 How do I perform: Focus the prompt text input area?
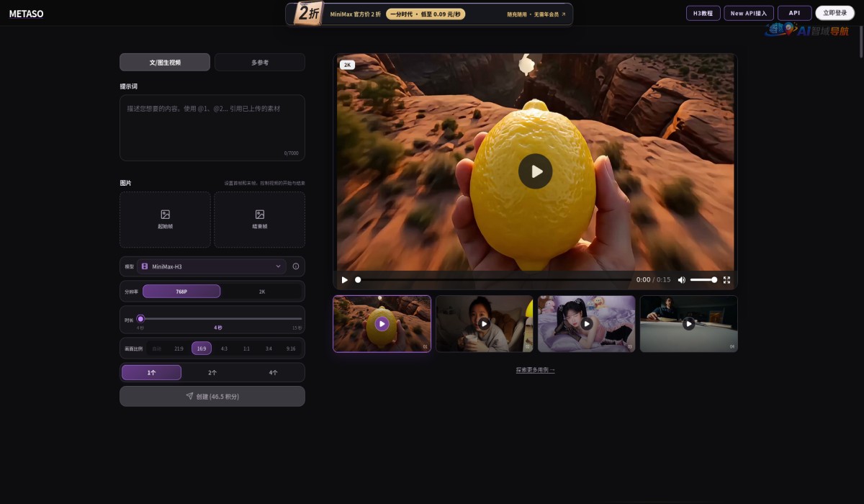click(212, 128)
